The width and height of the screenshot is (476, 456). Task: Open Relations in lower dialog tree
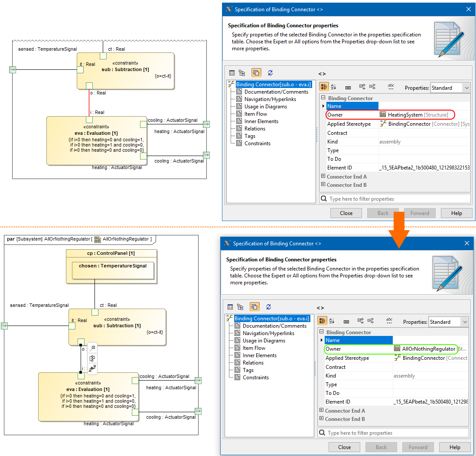click(x=253, y=363)
